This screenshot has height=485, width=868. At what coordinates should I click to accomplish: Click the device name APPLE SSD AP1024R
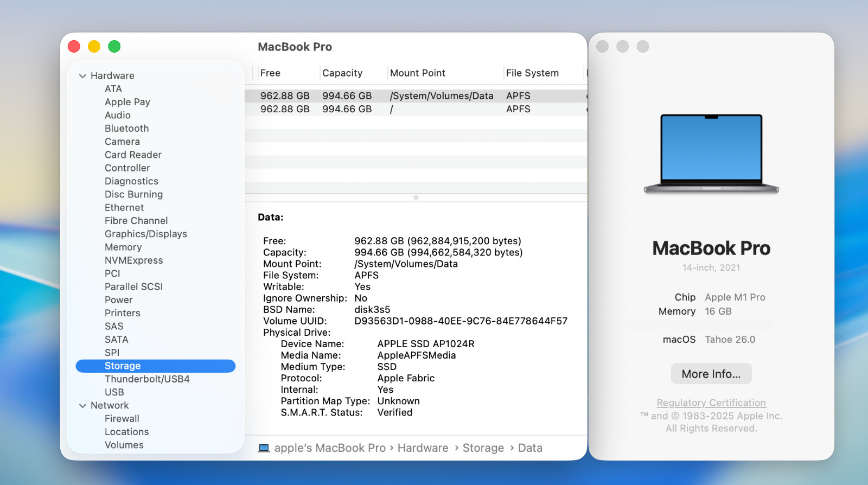(426, 344)
